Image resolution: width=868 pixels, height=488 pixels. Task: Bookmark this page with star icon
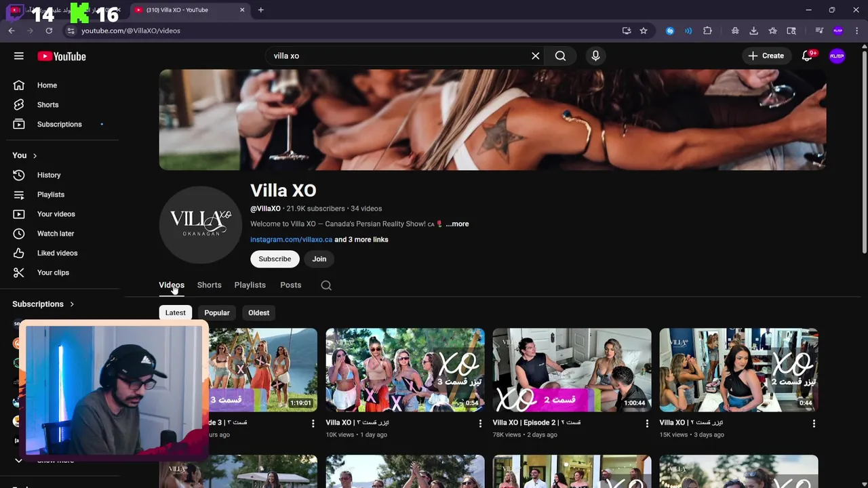pyautogui.click(x=644, y=30)
